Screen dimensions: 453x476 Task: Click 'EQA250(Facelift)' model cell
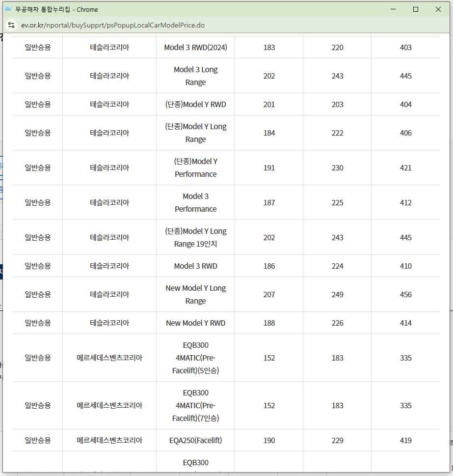tap(195, 440)
